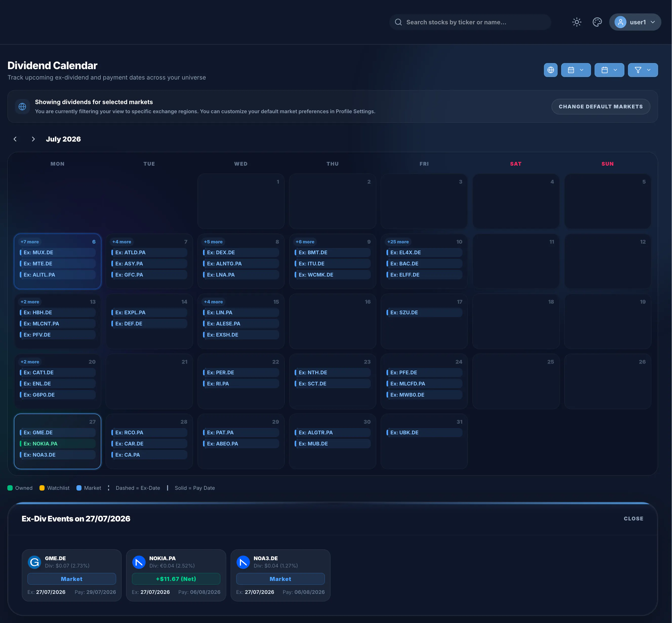Select owned Ex: NOKIA.PA event

click(58, 444)
